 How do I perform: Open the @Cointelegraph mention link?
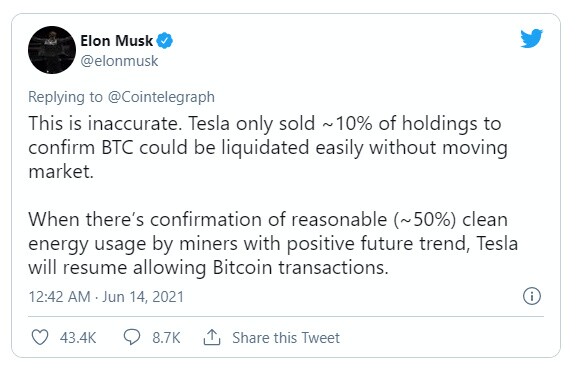click(161, 97)
